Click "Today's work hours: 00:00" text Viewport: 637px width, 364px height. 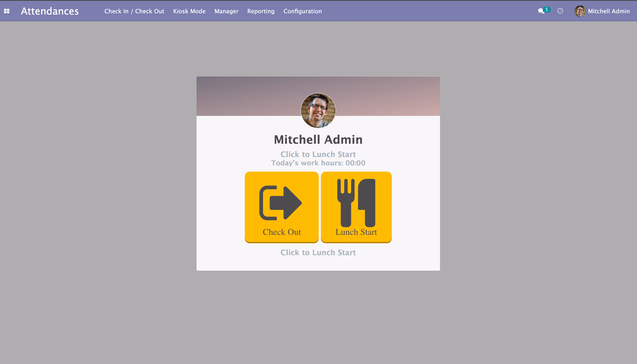pyautogui.click(x=318, y=163)
